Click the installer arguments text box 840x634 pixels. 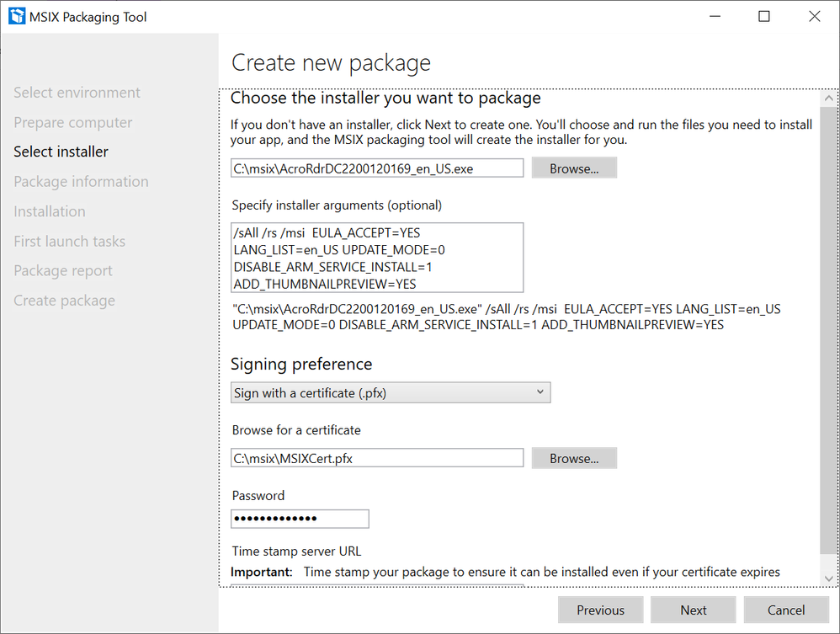click(377, 258)
